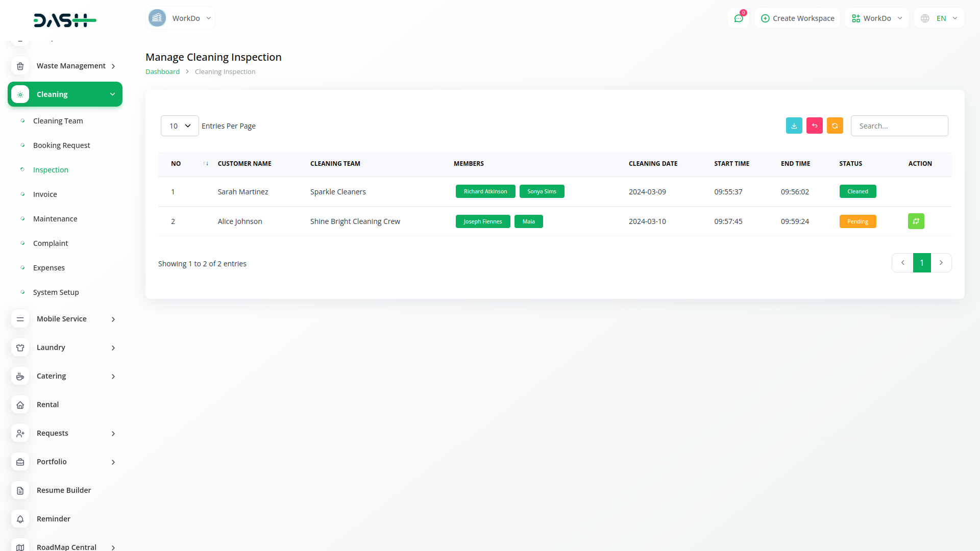The image size is (980, 551).
Task: Expand the WorkDo workspace selector beside the logo
Action: coord(180,18)
